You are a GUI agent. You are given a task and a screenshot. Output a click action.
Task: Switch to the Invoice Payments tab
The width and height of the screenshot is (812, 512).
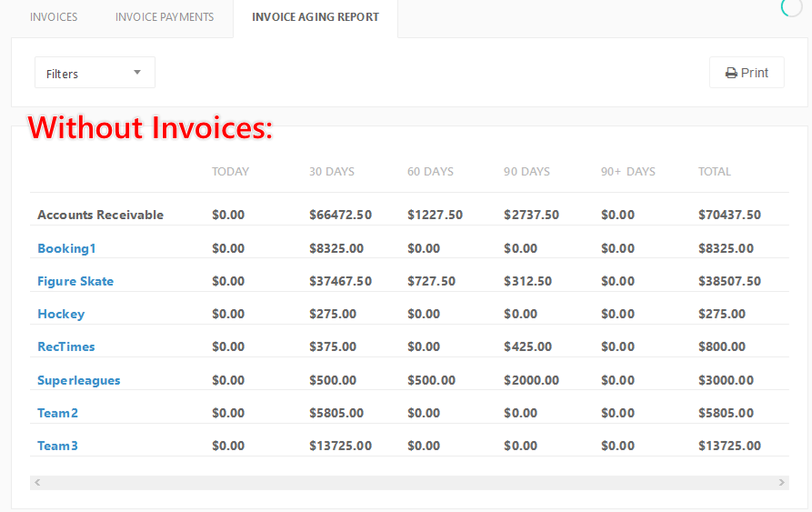pos(165,17)
